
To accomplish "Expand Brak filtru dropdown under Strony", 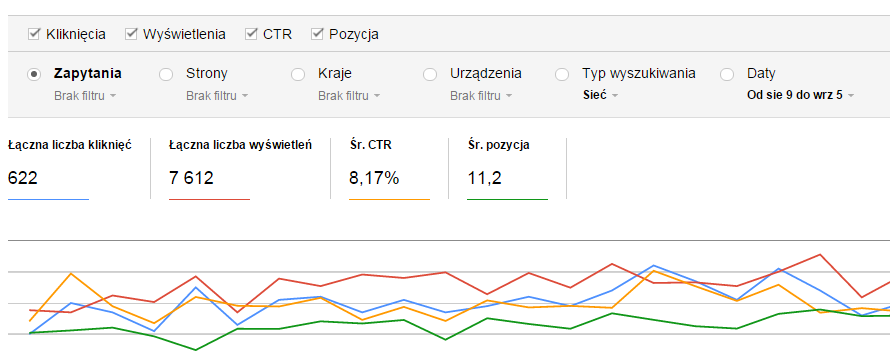I will coord(217,96).
